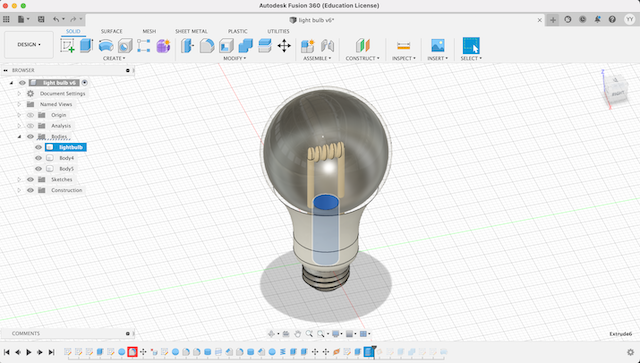Open timeline settings gear
The width and height of the screenshot is (640, 363).
[x=631, y=352]
